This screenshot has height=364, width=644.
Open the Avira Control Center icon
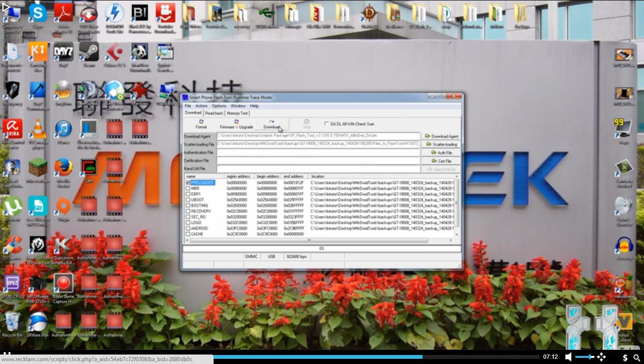[x=12, y=134]
